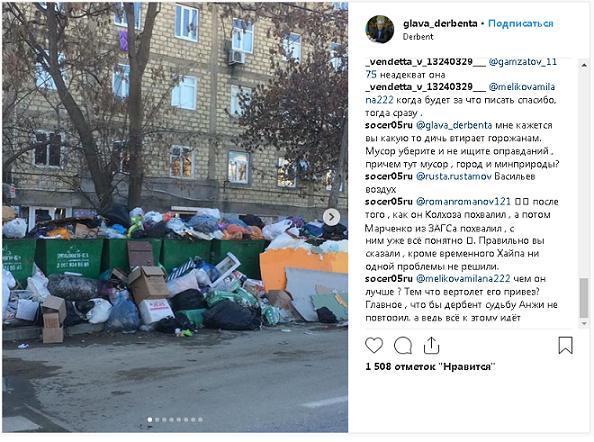The width and height of the screenshot is (594, 442).
Task: Open the glava_derbenta username link
Action: tap(440, 23)
